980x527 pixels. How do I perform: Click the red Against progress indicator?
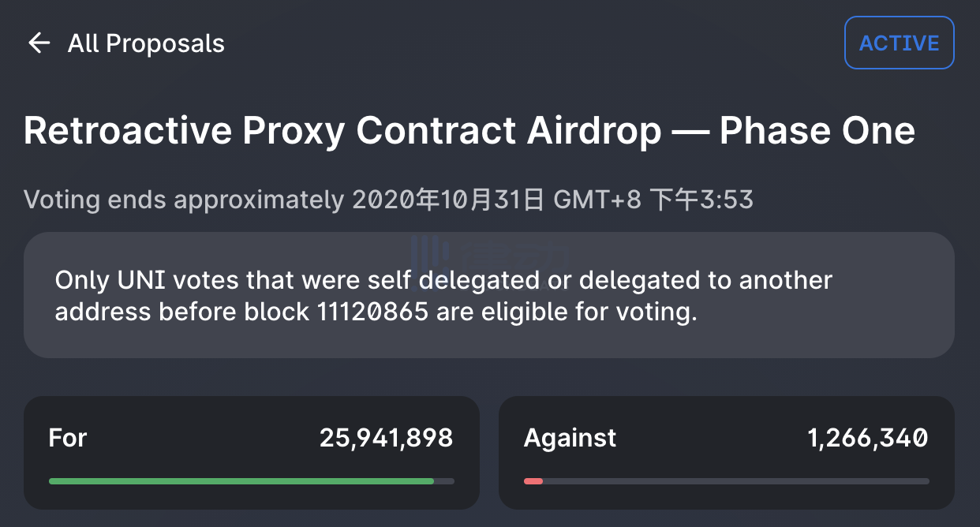[533, 480]
